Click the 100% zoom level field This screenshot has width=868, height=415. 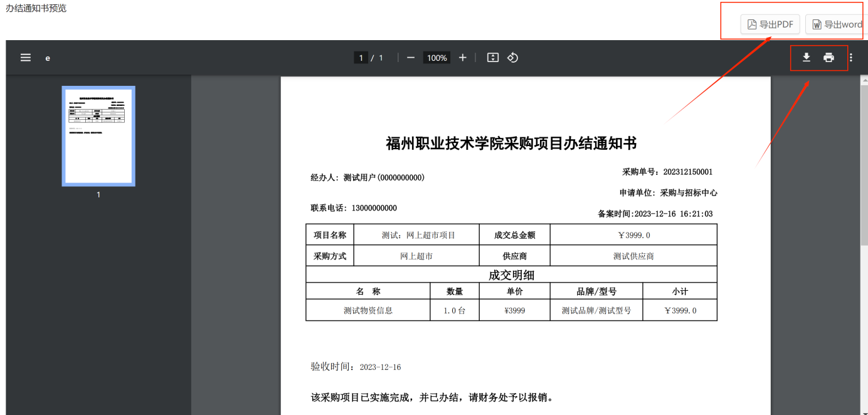point(437,58)
